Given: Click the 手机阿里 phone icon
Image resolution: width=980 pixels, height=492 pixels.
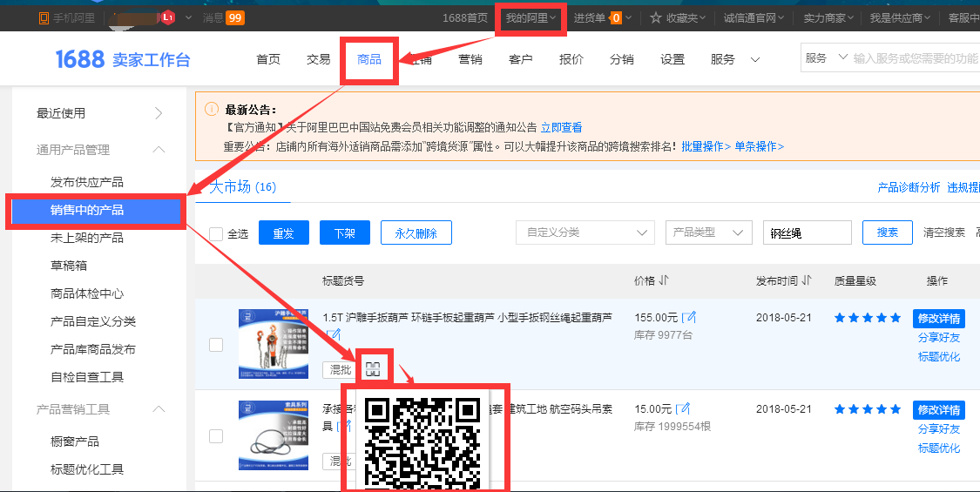Looking at the screenshot, I should (44, 18).
